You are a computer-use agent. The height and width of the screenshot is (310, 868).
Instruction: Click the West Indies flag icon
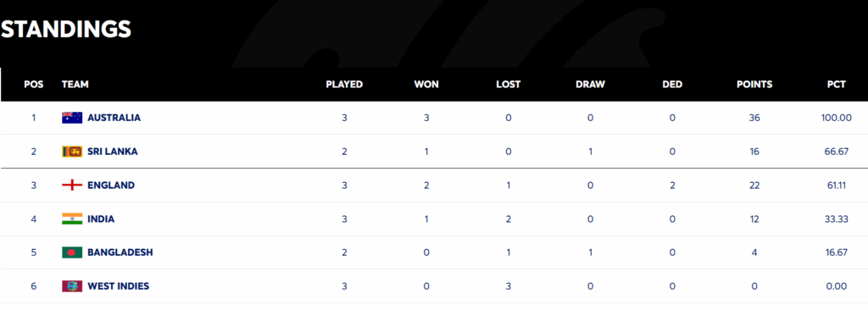click(x=72, y=286)
